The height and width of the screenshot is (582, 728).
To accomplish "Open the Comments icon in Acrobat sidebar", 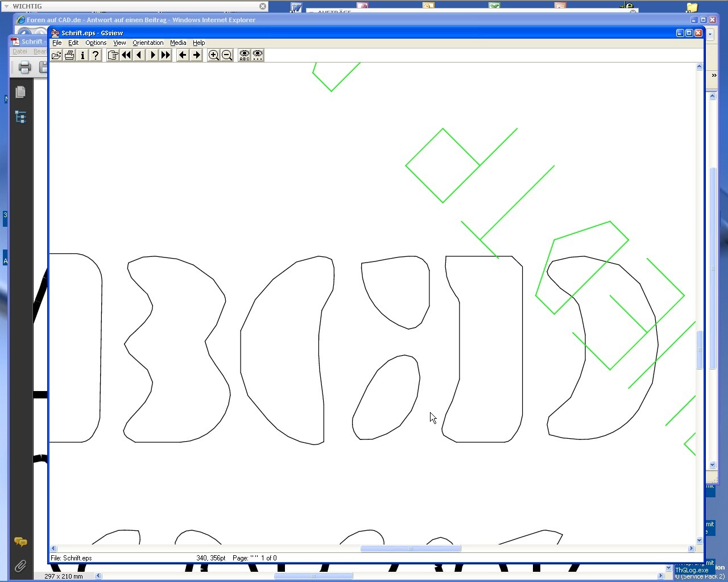I will [x=20, y=542].
